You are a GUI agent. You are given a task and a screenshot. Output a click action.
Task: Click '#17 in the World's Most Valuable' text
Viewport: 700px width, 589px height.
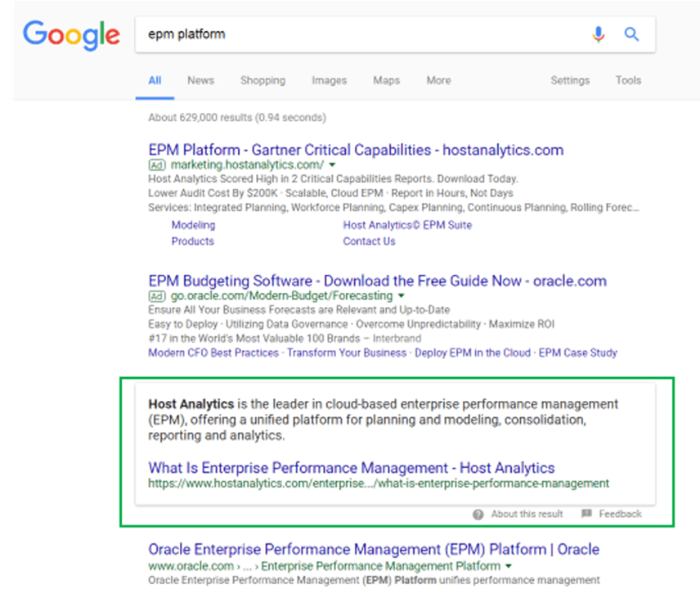click(x=285, y=339)
